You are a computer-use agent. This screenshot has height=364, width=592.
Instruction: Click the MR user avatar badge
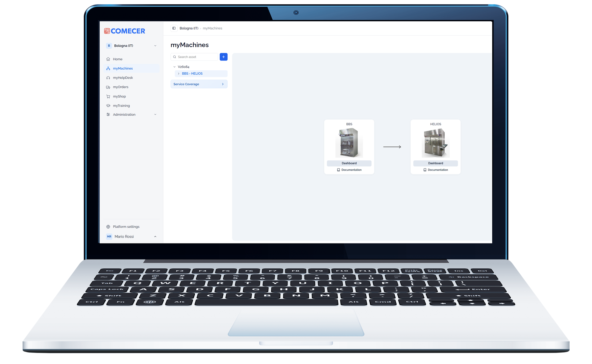(x=109, y=237)
